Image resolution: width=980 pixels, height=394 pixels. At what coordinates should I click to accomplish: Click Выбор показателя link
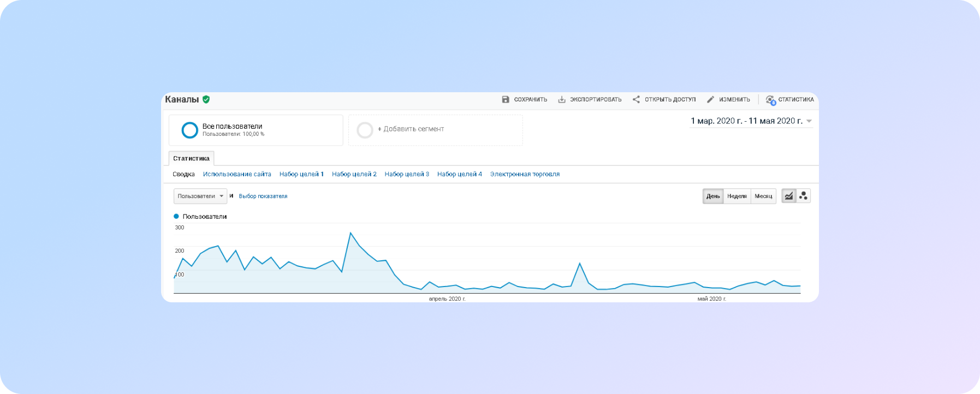click(263, 196)
